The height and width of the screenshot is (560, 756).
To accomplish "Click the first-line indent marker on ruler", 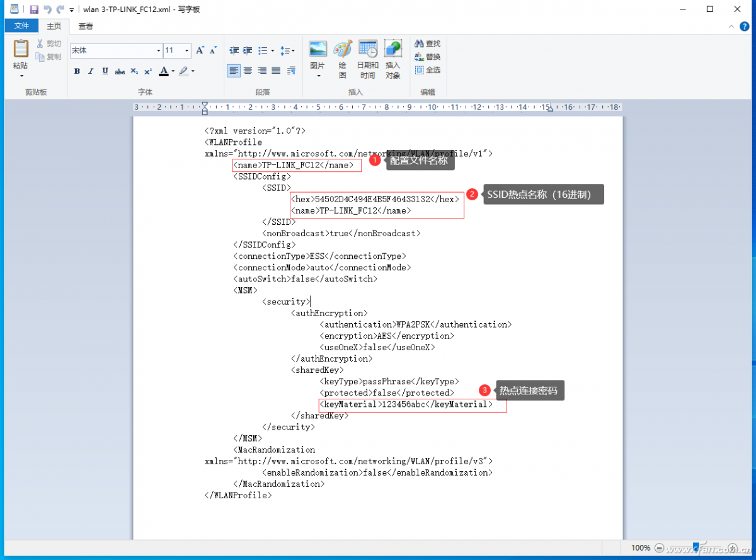I will (205, 104).
